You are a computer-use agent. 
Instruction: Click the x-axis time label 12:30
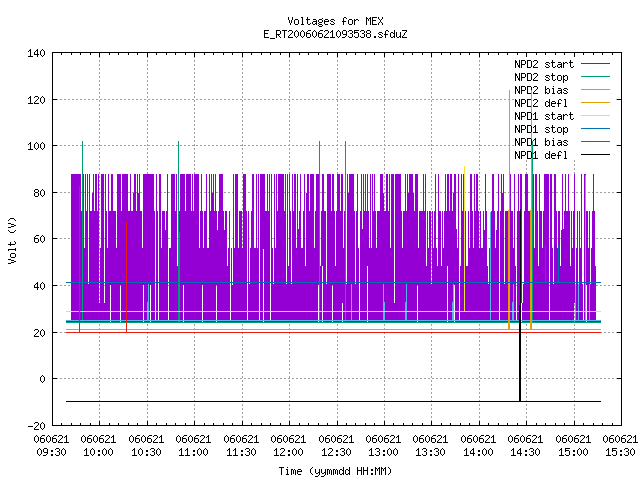pyautogui.click(x=336, y=453)
